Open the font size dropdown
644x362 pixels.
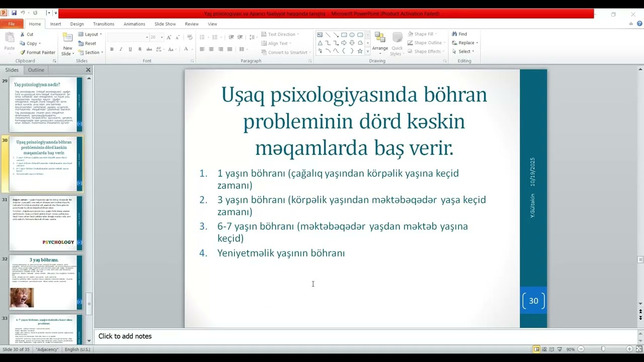pos(162,37)
